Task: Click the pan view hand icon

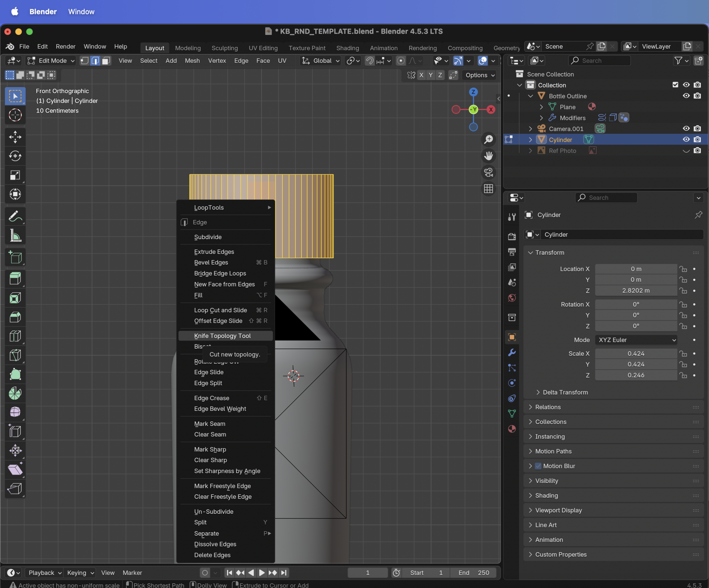Action: pos(488,156)
